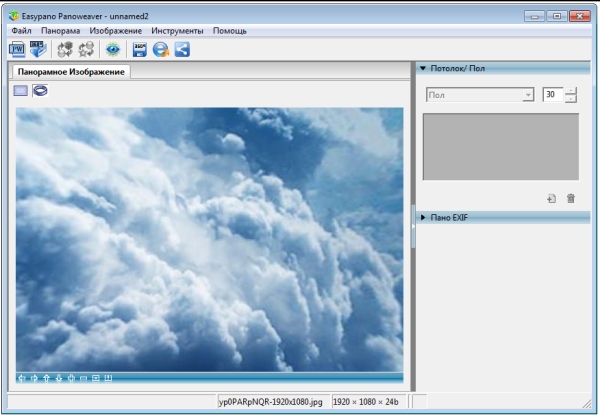Click the 360 floppy disk save icon

point(140,50)
